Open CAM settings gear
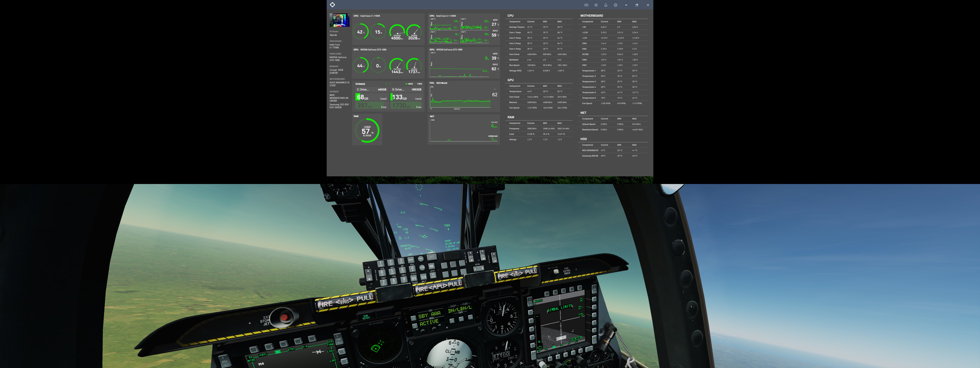 point(615,5)
